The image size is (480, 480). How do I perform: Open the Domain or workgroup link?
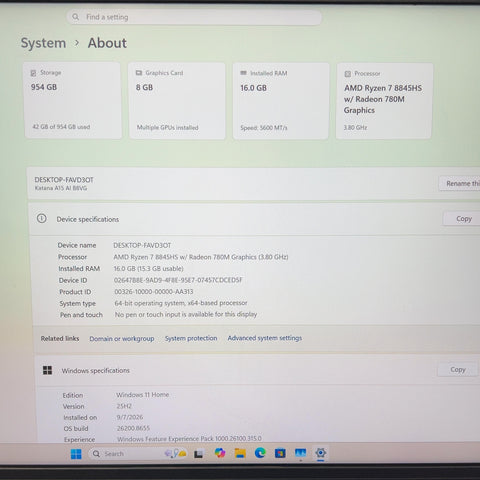[122, 339]
